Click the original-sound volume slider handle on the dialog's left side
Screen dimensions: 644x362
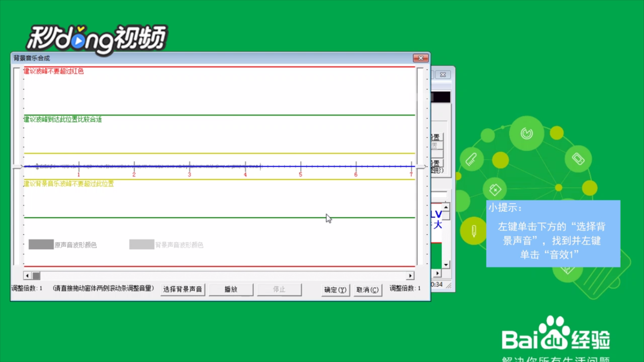point(17,166)
